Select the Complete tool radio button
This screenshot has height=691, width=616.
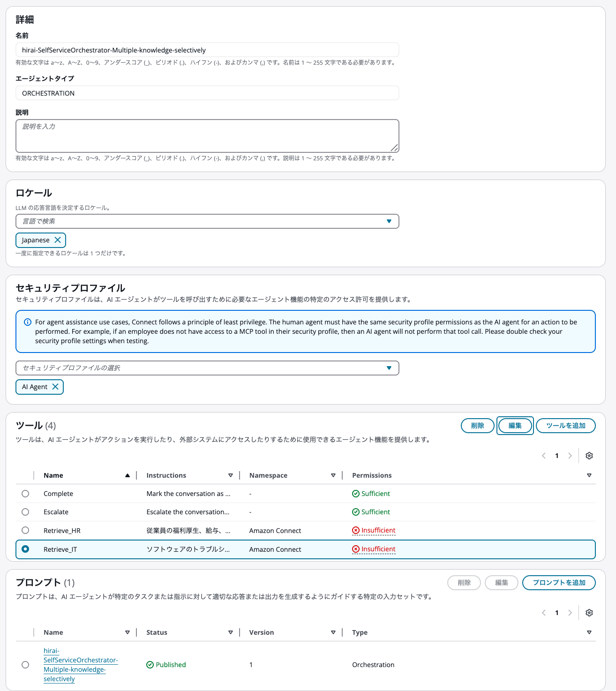[25, 494]
